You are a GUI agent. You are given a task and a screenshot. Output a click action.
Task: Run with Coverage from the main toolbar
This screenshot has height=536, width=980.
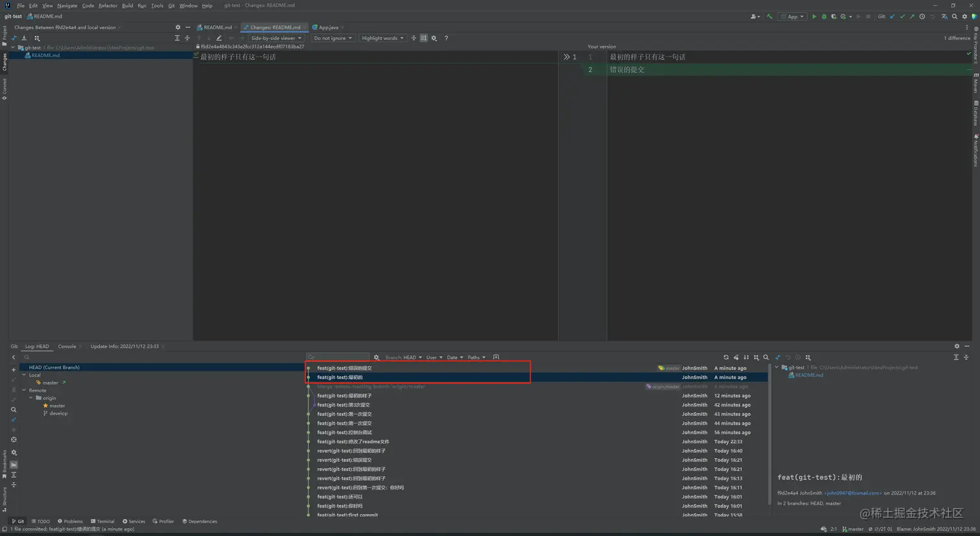coord(834,17)
